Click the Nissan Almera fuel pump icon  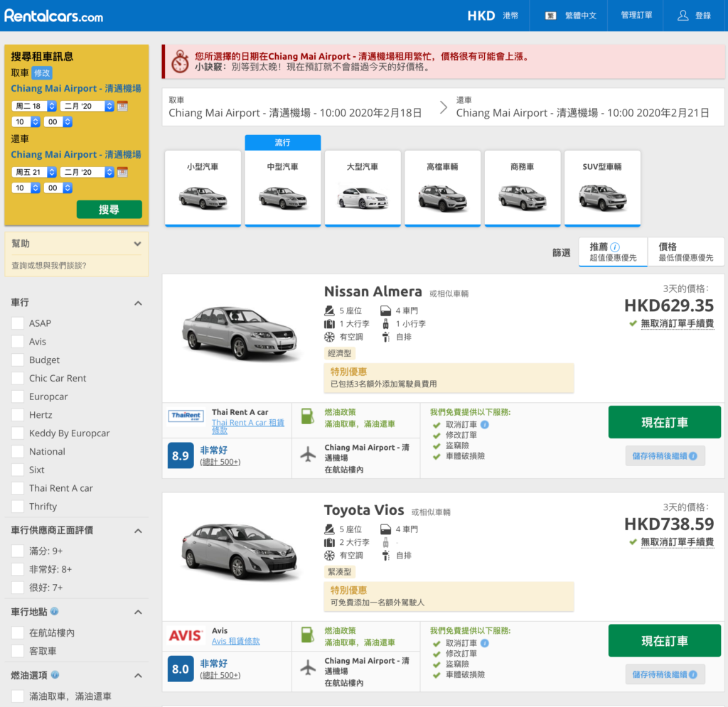[x=307, y=416]
